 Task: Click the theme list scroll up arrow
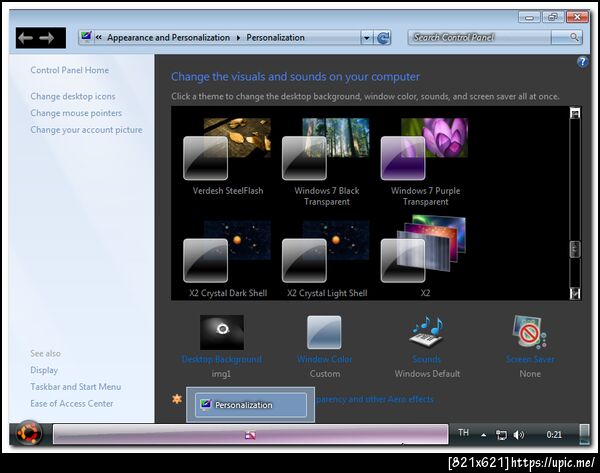coord(575,114)
